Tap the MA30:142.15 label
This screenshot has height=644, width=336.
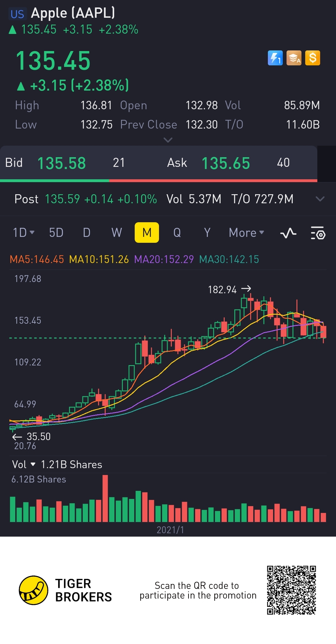229,259
